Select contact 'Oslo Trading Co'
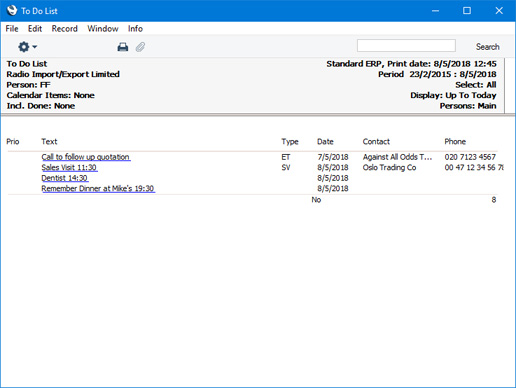The height and width of the screenshot is (388, 516). point(389,167)
